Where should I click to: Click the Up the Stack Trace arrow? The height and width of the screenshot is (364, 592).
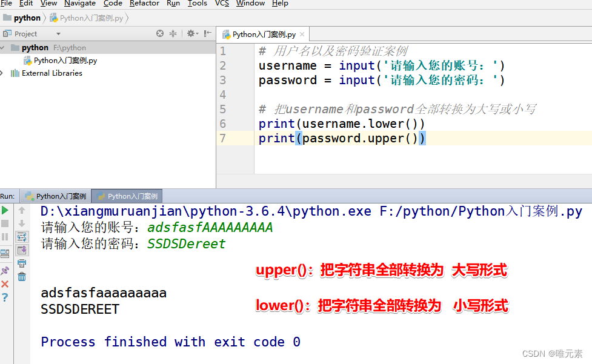point(22,210)
